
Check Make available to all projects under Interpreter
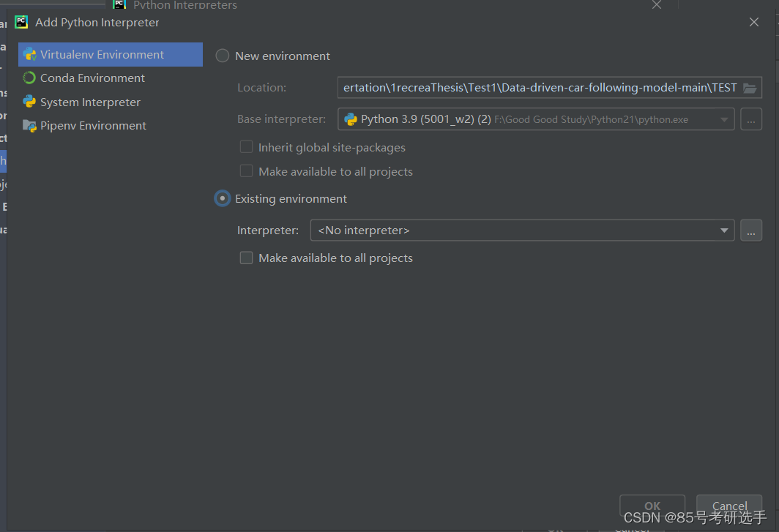pyautogui.click(x=246, y=258)
